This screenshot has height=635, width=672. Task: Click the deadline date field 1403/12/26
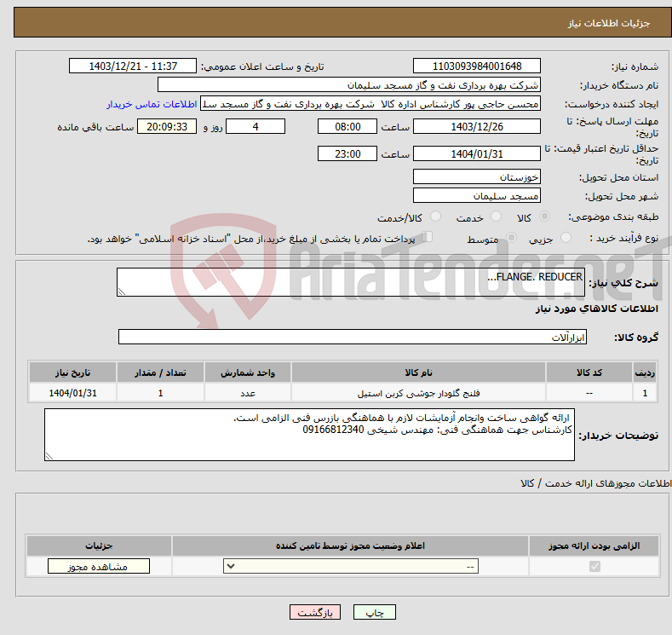pos(477,126)
